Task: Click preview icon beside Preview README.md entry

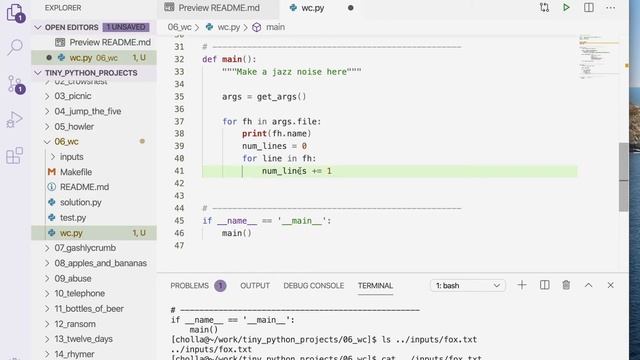Action: (60, 42)
